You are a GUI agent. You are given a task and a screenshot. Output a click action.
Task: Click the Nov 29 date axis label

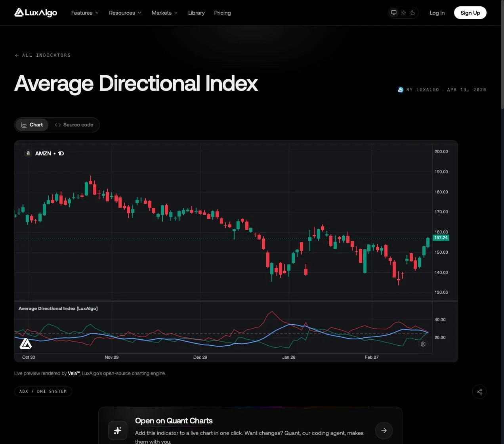pyautogui.click(x=112, y=357)
